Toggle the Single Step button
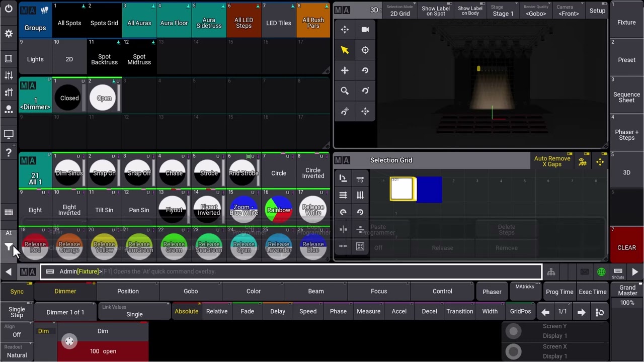 tap(17, 312)
